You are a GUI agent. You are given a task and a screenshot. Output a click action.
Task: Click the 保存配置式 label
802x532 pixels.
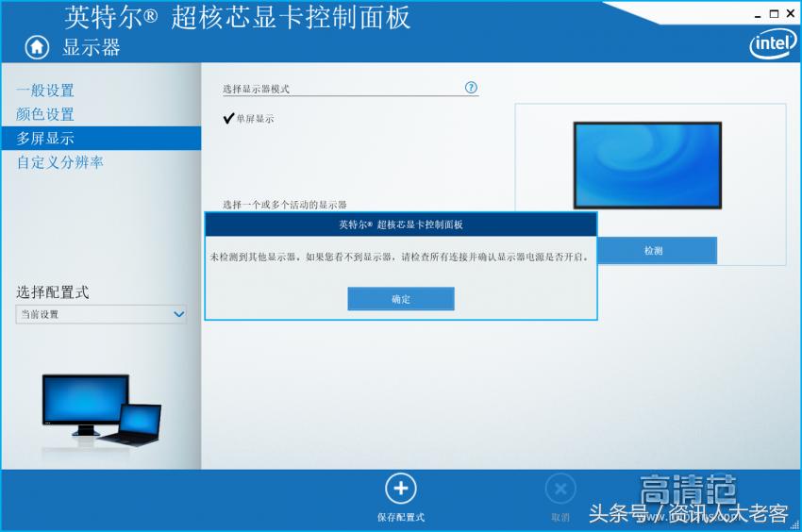[400, 517]
